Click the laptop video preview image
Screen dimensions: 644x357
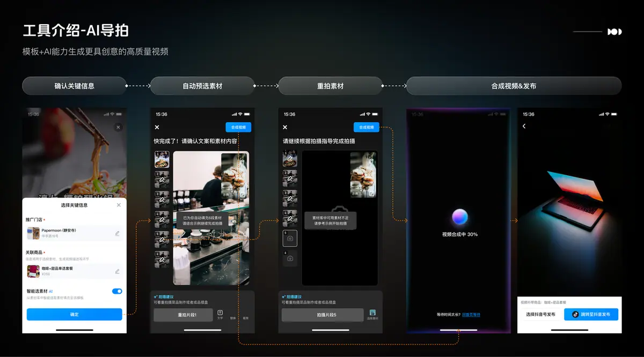coord(570,203)
